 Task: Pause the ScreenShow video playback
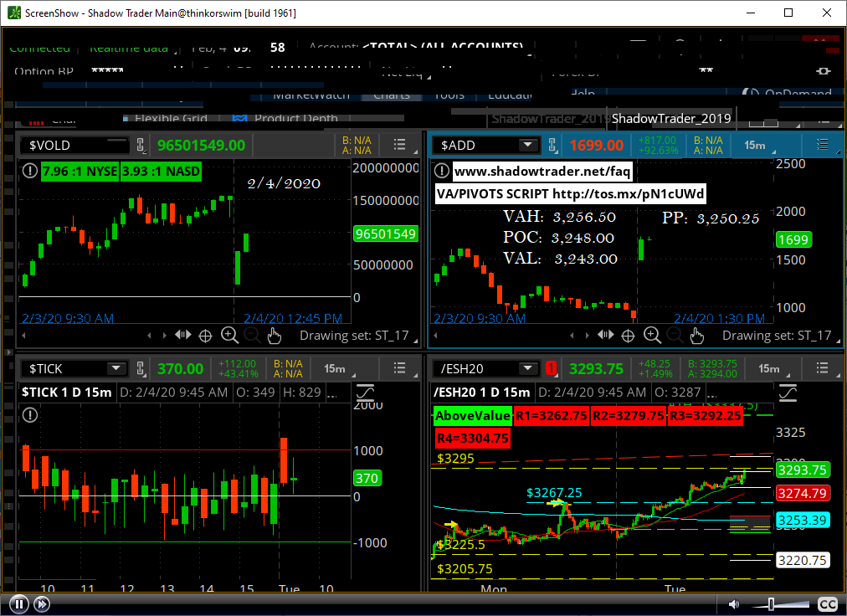coord(19,604)
